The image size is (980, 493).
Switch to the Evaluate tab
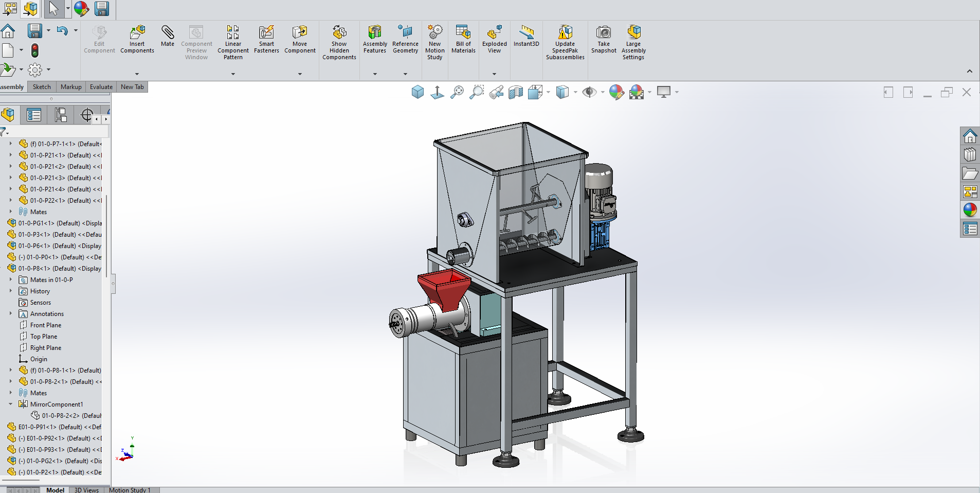101,87
